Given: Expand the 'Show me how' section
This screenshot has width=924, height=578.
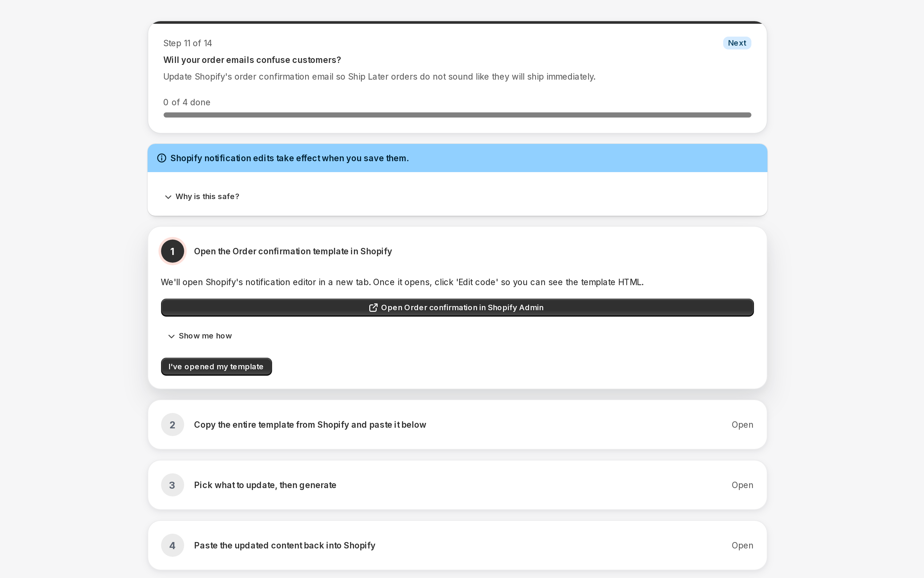Looking at the screenshot, I should pyautogui.click(x=200, y=336).
